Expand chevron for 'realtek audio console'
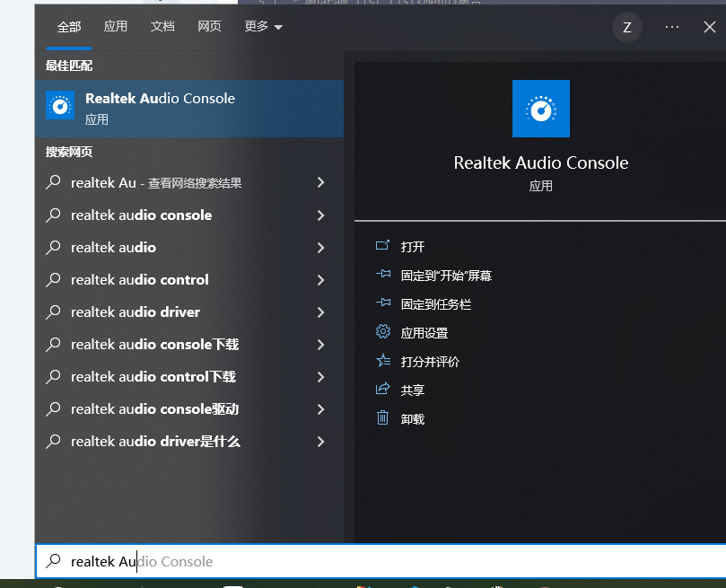 coord(321,215)
